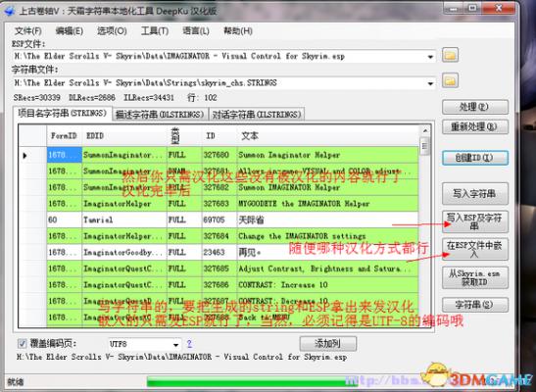Expand the 字符串文件 path dropdown
Viewport: 536px width, 392px height.
[x=430, y=83]
